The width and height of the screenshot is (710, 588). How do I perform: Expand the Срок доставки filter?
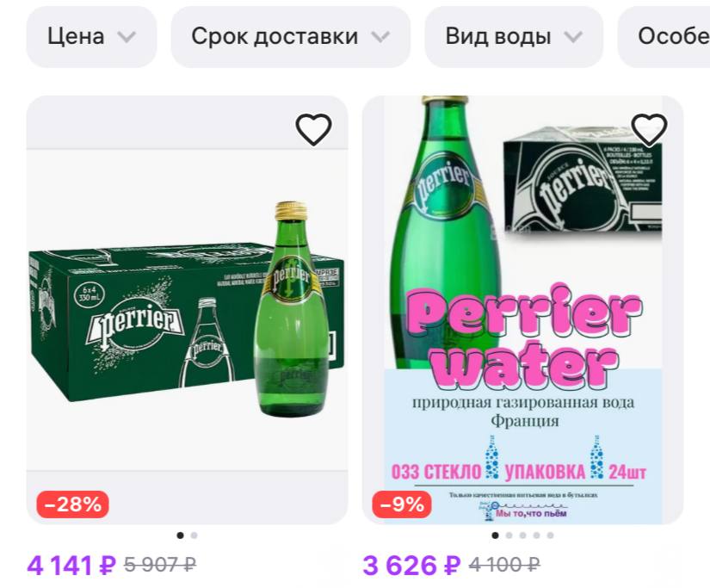coord(290,37)
